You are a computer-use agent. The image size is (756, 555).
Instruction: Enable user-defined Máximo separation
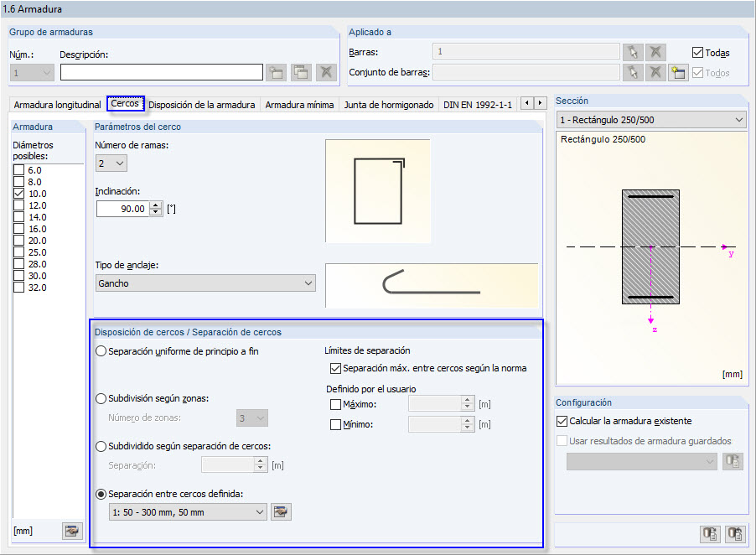pyautogui.click(x=335, y=404)
